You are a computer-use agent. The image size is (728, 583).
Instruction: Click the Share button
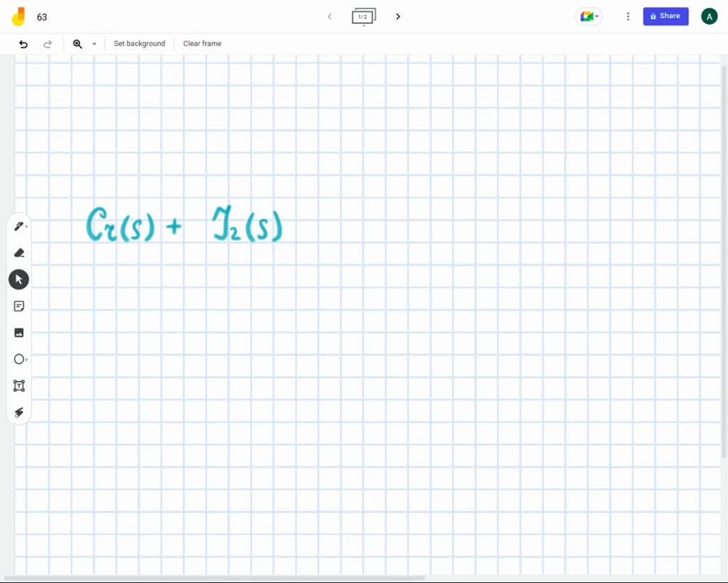[665, 16]
